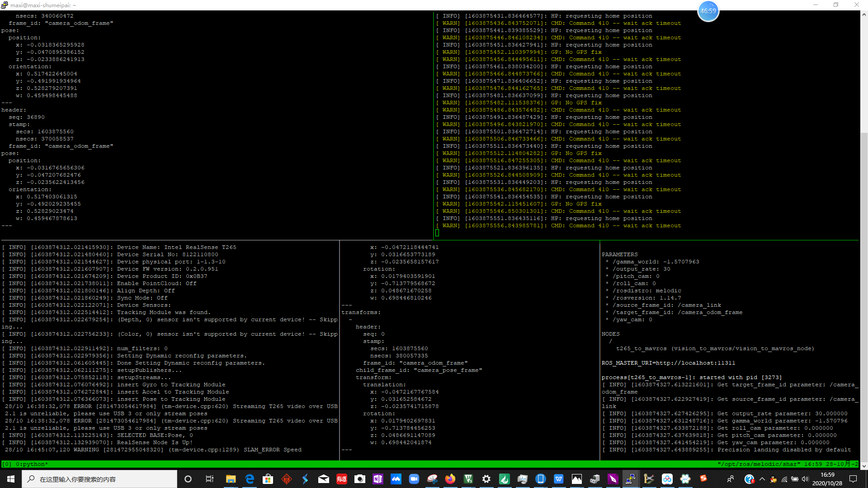Open the Youdao dictionary taskbar icon
Image resolution: width=868 pixels, height=488 pixels.
(x=342, y=479)
